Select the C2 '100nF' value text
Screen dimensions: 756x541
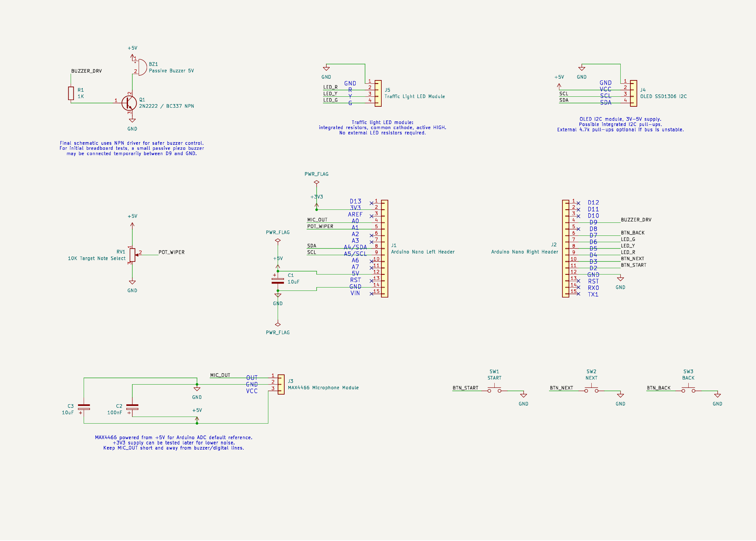[115, 413]
